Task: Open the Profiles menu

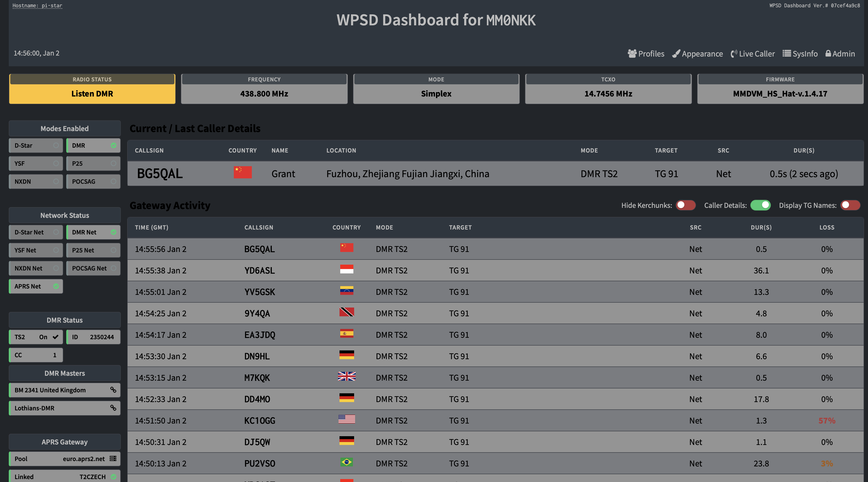Action: pyautogui.click(x=646, y=54)
